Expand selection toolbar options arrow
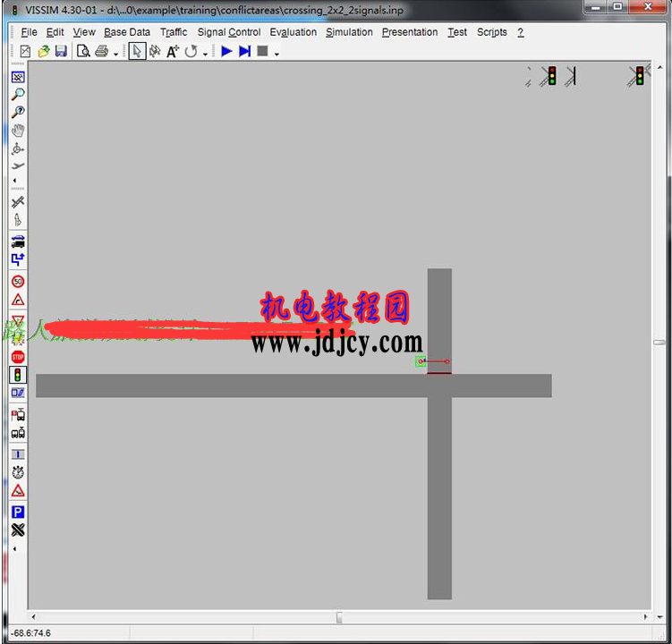The height and width of the screenshot is (644, 672). click(x=205, y=54)
